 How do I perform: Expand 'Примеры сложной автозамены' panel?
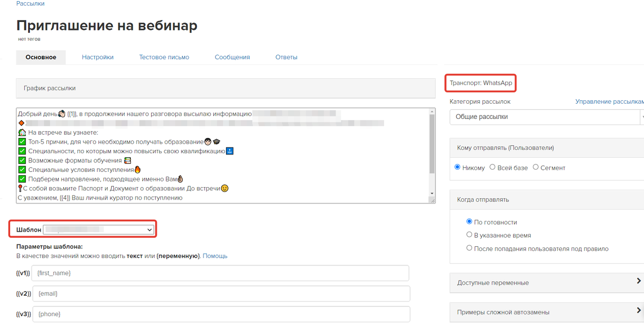[x=546, y=312]
